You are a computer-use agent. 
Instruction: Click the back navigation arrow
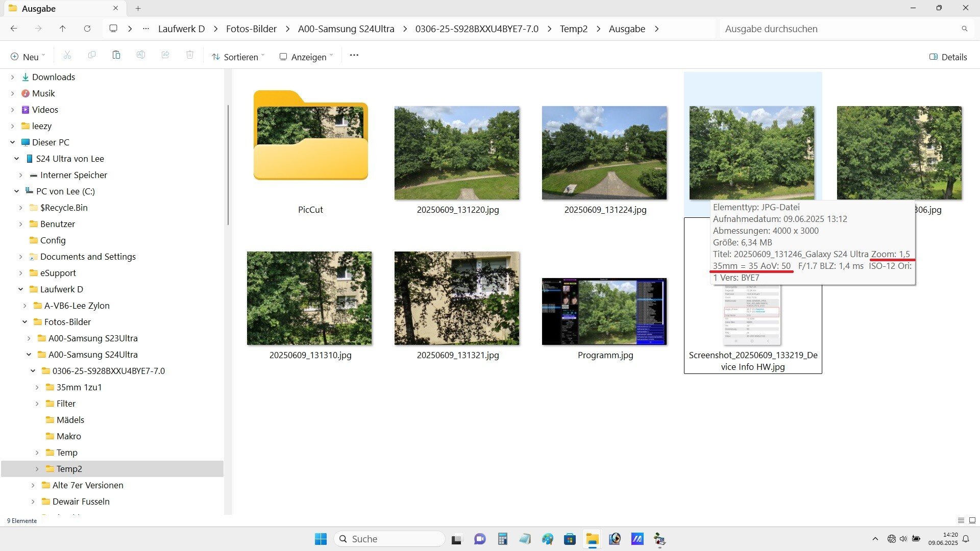14,29
